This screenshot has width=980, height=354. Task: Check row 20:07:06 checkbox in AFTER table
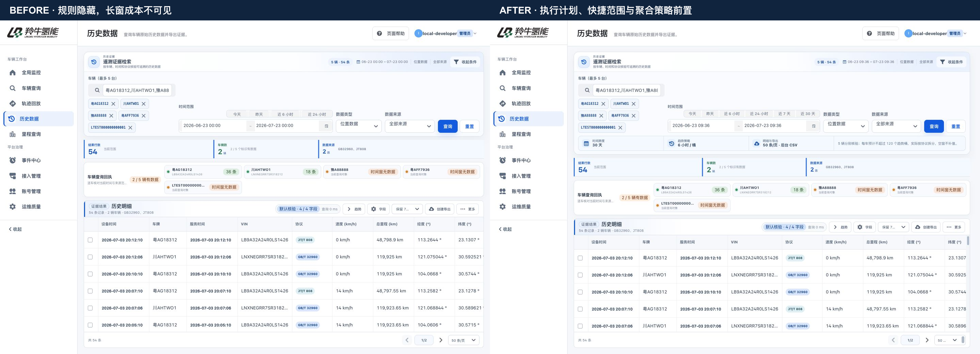click(x=580, y=326)
